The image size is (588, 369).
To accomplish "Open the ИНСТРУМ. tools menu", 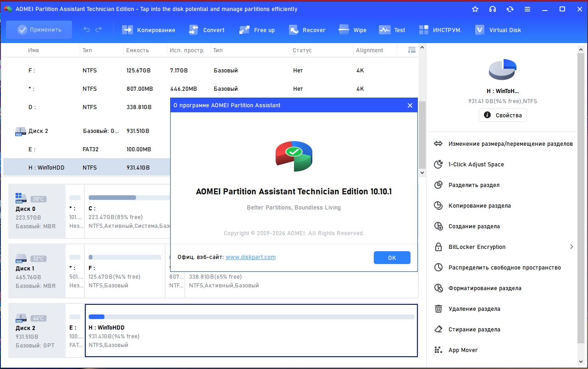I will pos(424,30).
